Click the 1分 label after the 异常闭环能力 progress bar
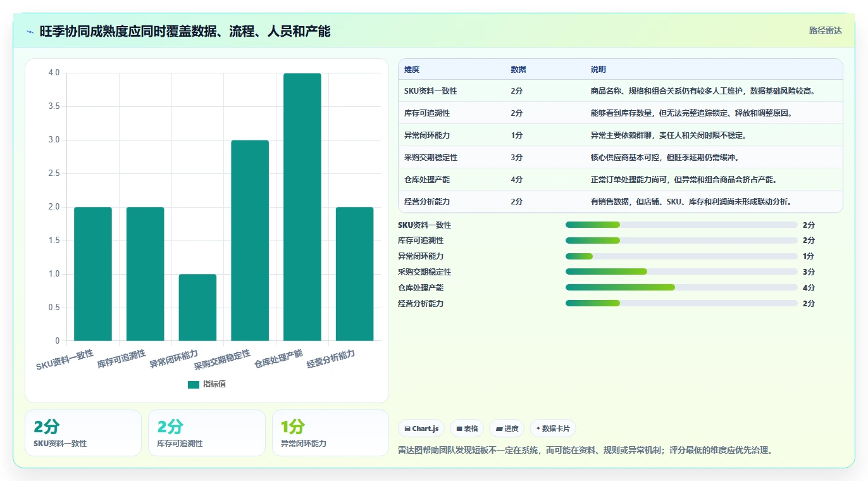 point(809,256)
